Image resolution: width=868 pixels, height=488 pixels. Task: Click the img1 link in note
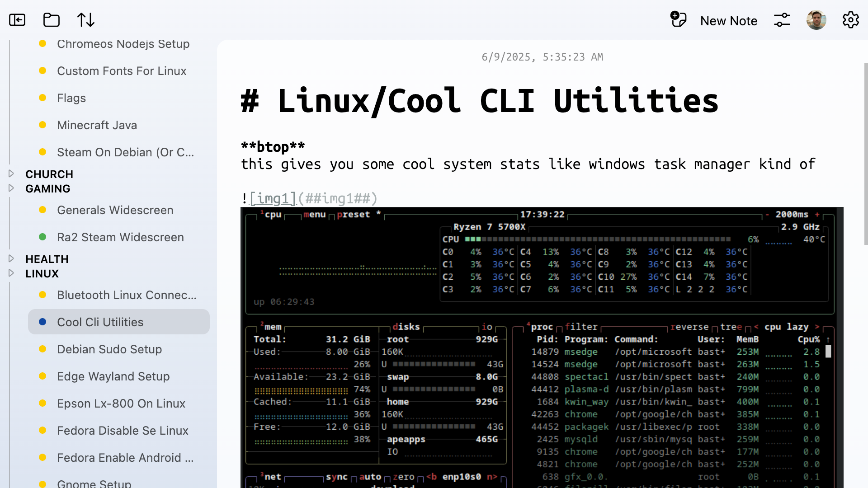coord(273,198)
